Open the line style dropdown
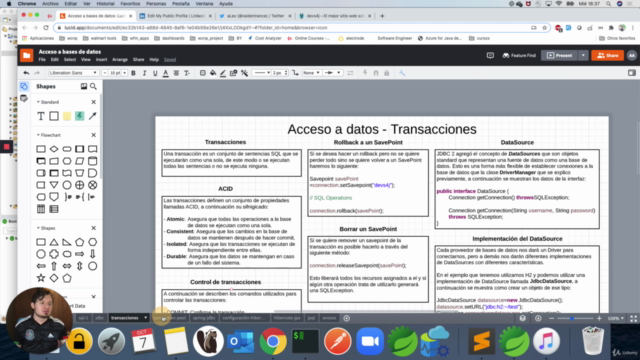The width and height of the screenshot is (640, 360). tap(261, 73)
